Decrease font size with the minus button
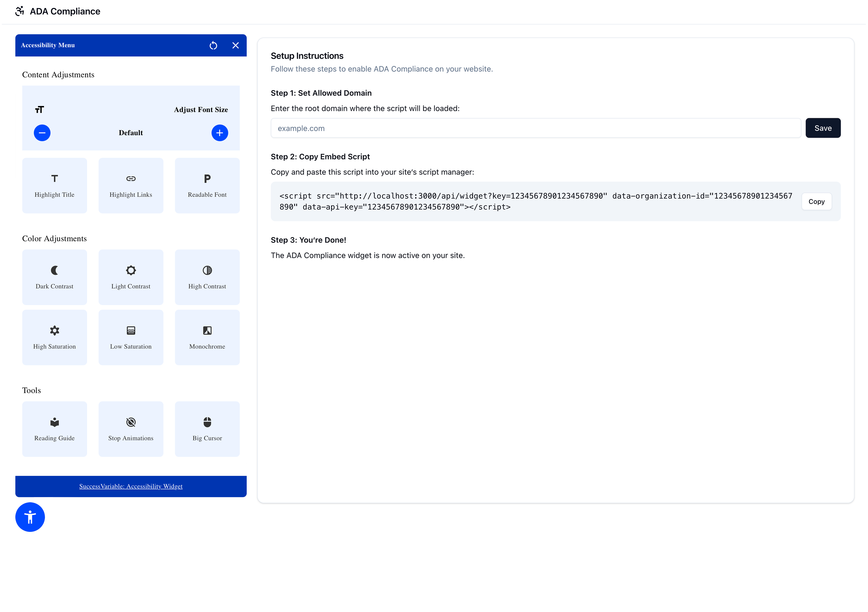Viewport: 868px width, 612px height. tap(42, 133)
